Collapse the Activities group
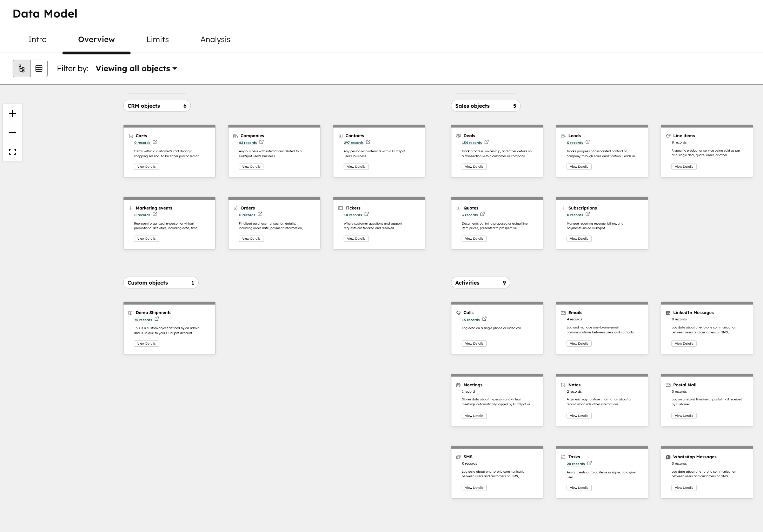The height and width of the screenshot is (532, 763). (480, 283)
